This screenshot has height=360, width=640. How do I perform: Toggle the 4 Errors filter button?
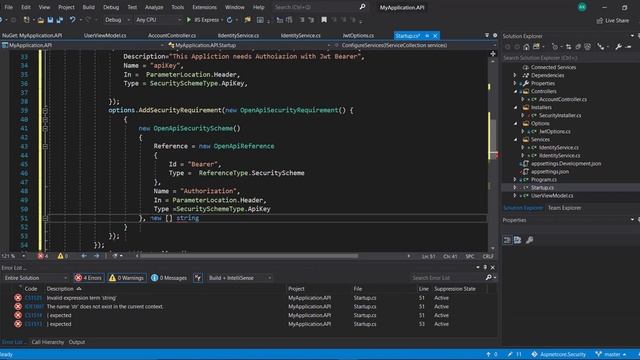pos(89,278)
